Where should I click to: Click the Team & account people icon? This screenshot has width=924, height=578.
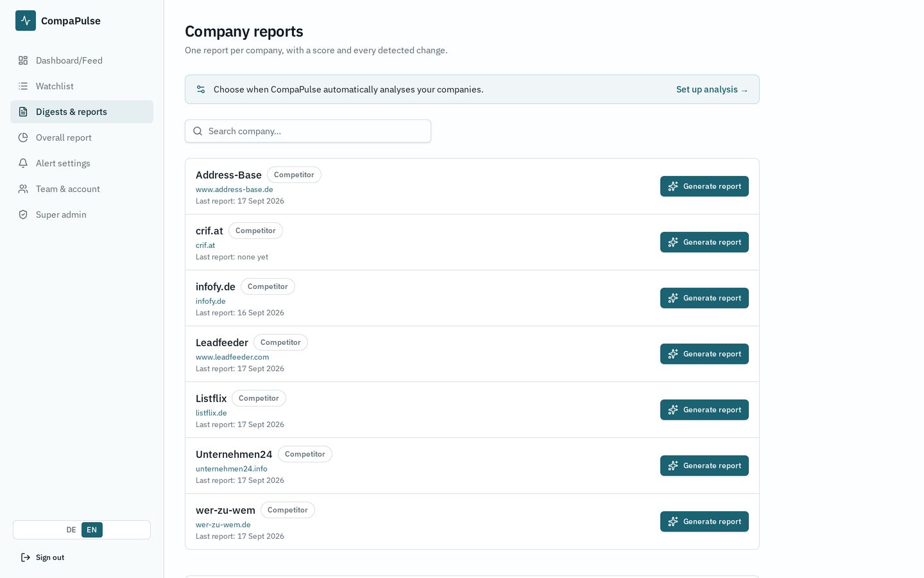(x=23, y=189)
